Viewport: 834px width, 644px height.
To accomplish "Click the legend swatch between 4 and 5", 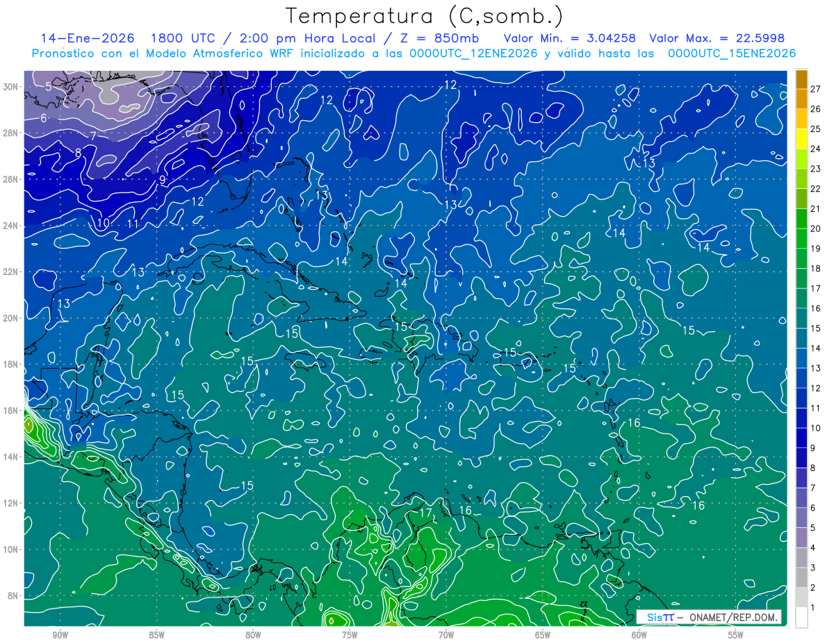I will pos(801,538).
